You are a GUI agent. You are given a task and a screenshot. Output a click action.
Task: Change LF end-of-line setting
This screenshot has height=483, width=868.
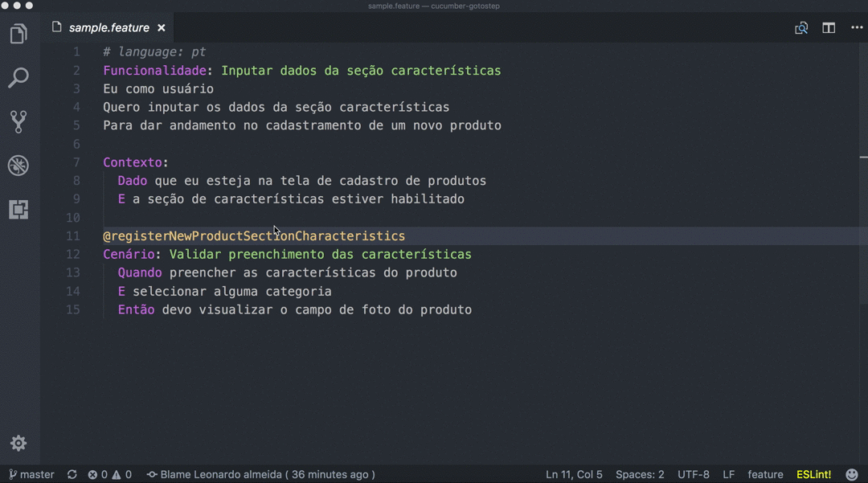click(728, 474)
